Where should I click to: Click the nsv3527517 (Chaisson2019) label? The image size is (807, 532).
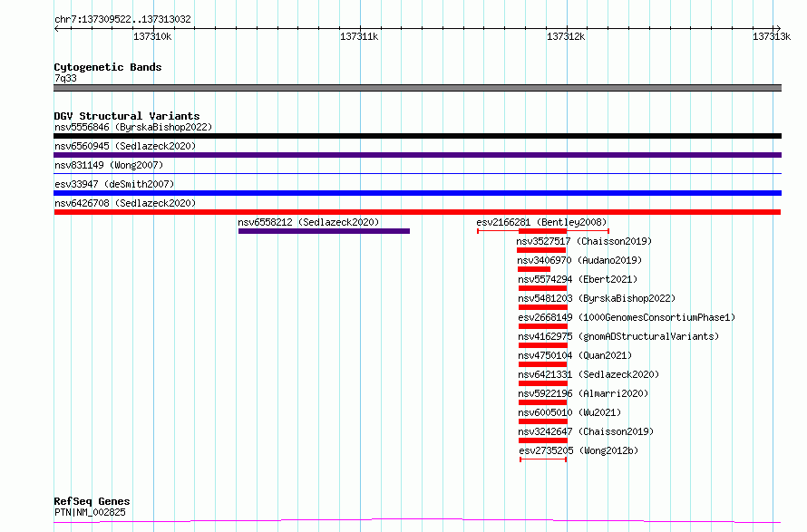(584, 241)
